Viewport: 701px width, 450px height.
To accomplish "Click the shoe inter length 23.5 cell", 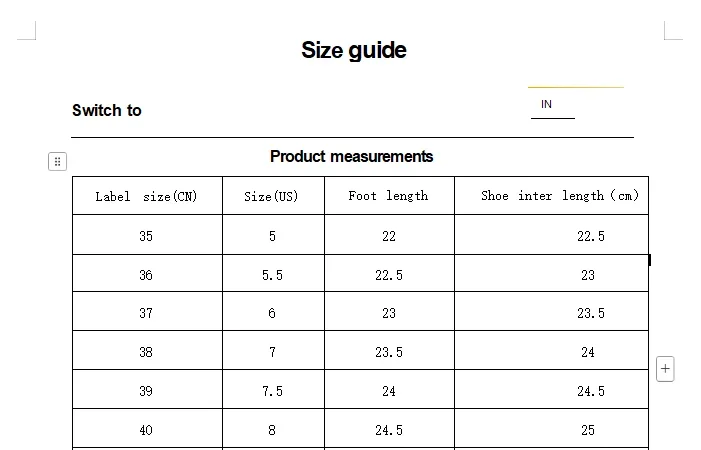I will pos(590,313).
